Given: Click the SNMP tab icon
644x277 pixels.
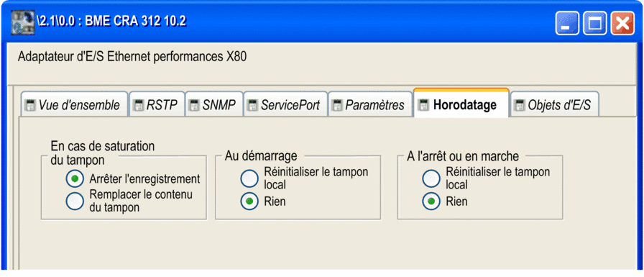Looking at the screenshot, I should click(193, 105).
